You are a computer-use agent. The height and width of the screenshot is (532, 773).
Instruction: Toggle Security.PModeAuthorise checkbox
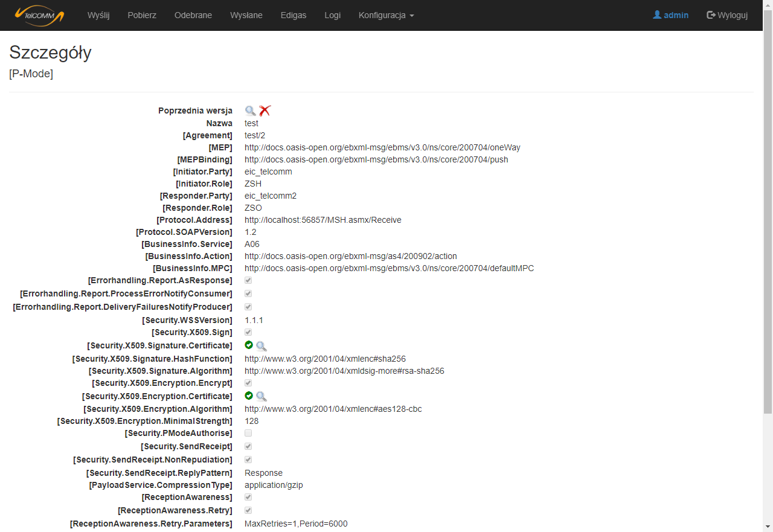click(248, 434)
